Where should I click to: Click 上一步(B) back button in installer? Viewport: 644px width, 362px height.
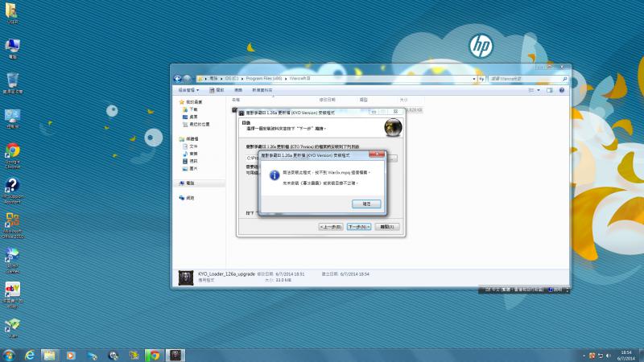[331, 228]
